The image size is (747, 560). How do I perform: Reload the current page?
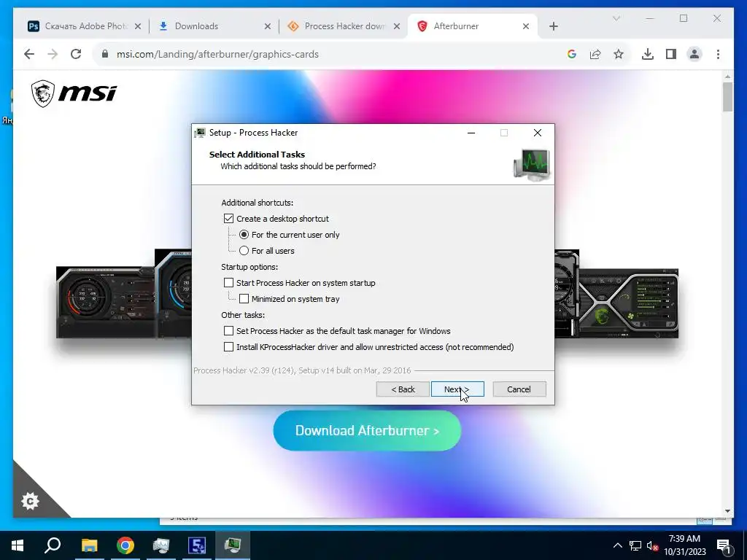click(76, 54)
